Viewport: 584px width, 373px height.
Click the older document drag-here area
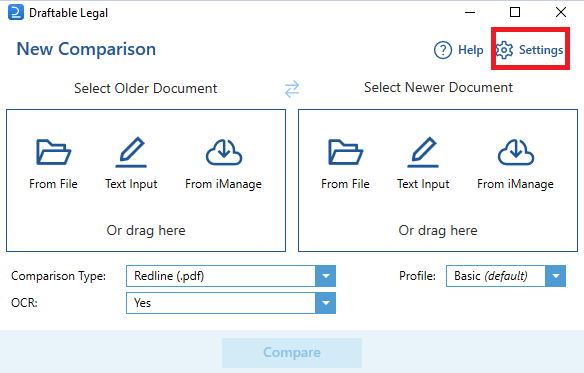(x=146, y=230)
